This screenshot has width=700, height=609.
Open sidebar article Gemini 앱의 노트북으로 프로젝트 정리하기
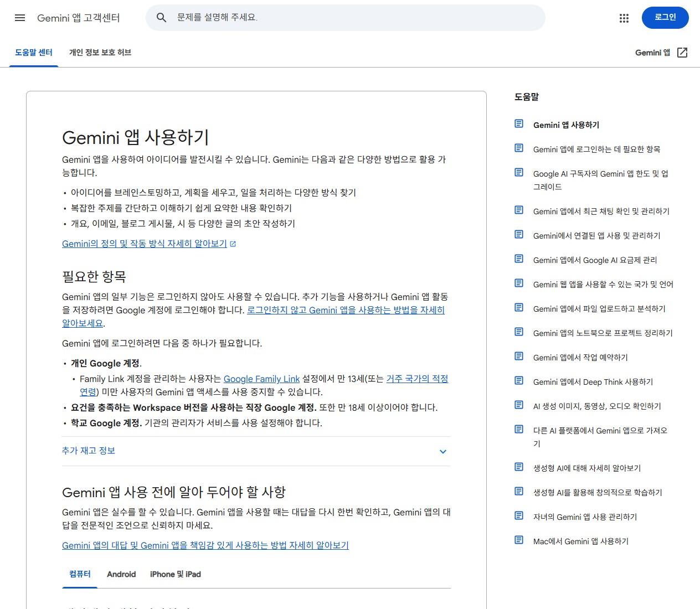coord(603,333)
